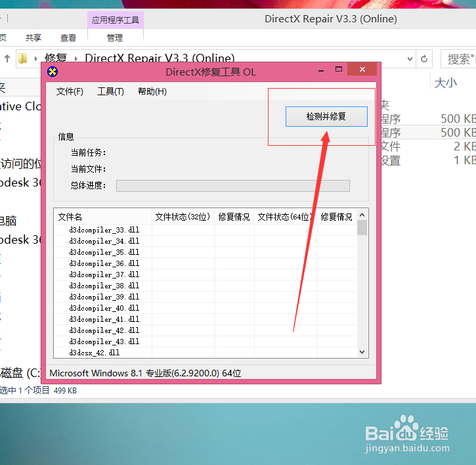Screen dimensions: 476x465
Task: Select the d3dcompiler_38.dll row
Action: [206, 286]
